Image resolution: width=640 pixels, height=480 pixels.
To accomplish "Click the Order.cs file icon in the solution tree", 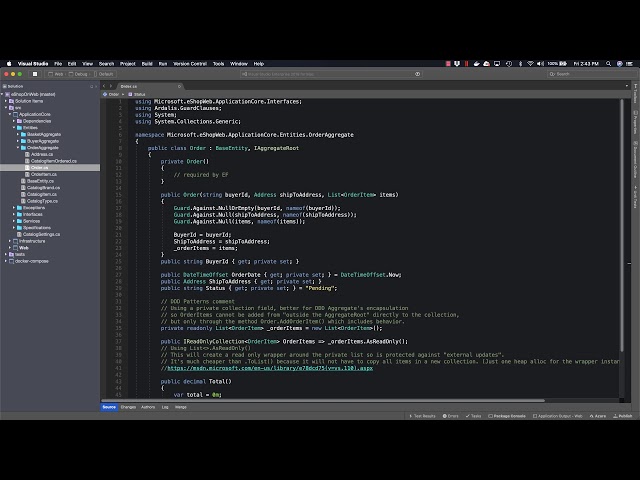I will pyautogui.click(x=27, y=168).
